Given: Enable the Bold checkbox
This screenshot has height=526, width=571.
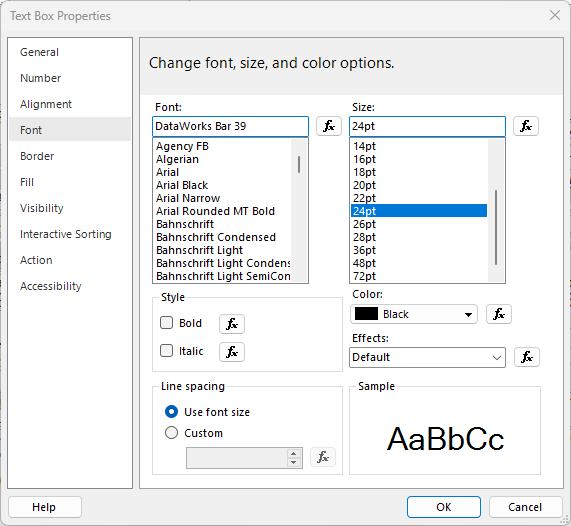Looking at the screenshot, I should click(166, 323).
